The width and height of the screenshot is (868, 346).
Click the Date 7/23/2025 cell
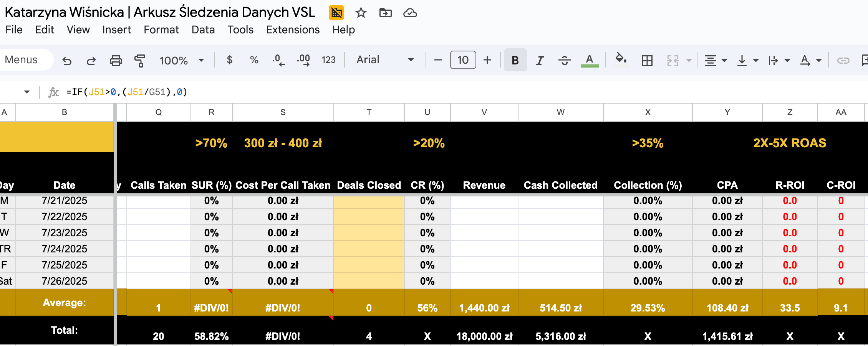[65, 233]
